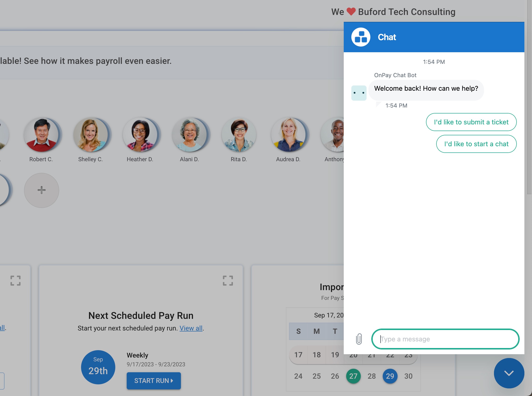
Task: Open Rita D.'s employee profile photo
Action: click(239, 135)
